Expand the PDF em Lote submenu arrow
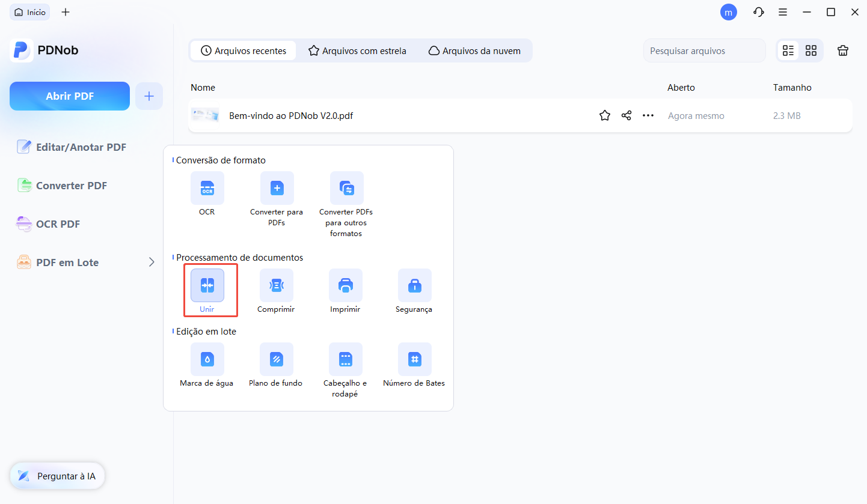867x504 pixels. pyautogui.click(x=152, y=263)
